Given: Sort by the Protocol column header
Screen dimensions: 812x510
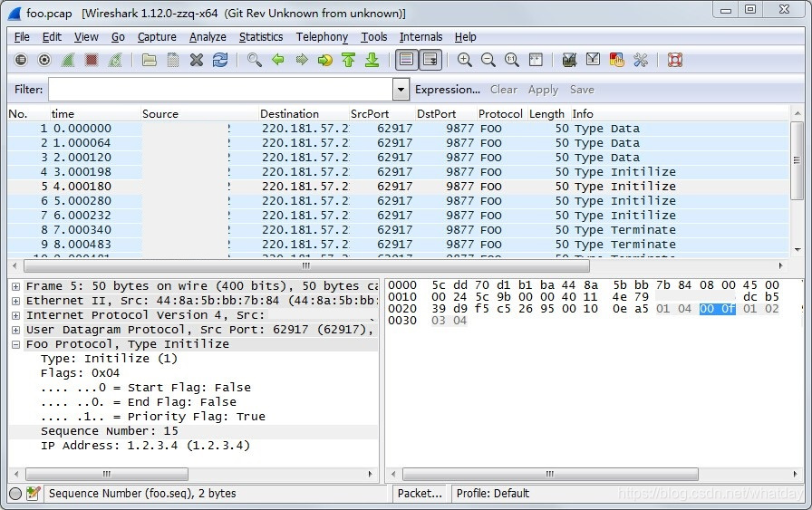Looking at the screenshot, I should tap(501, 114).
